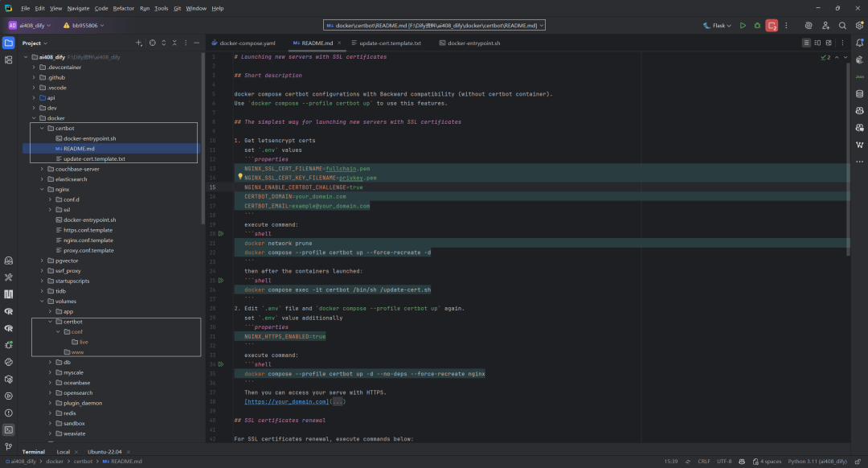Open the Flask run configuration dropdown

(x=717, y=26)
